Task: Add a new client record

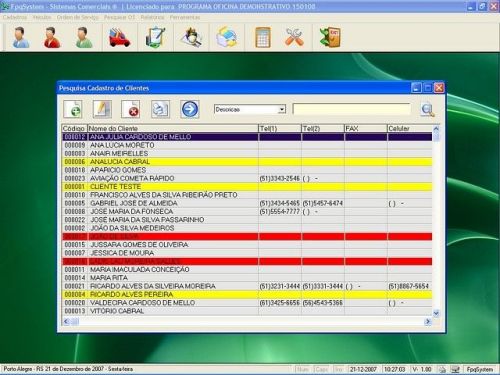Action: (x=73, y=109)
